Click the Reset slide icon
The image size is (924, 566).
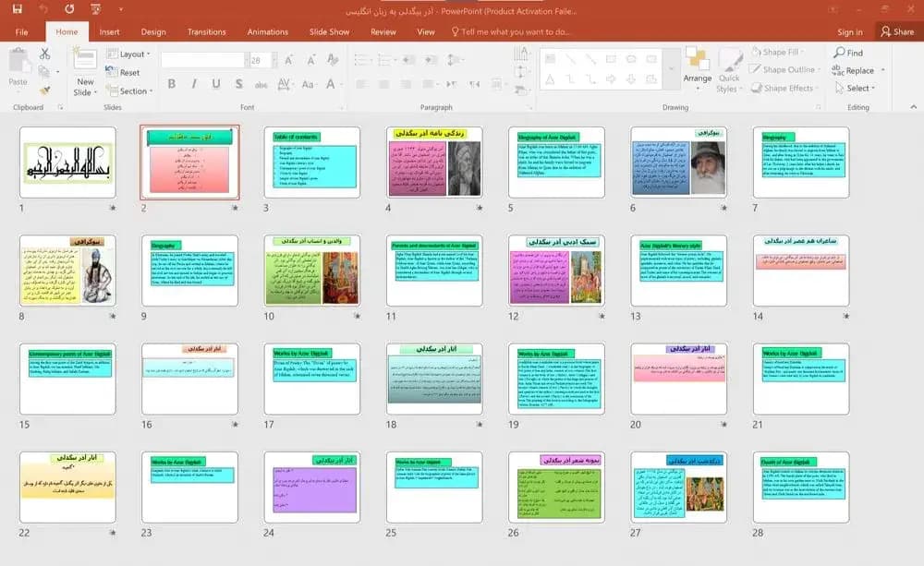pos(112,72)
